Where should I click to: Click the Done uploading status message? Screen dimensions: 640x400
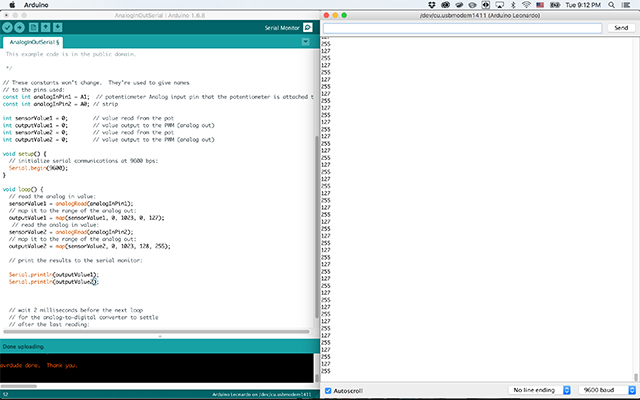[x=23, y=347]
